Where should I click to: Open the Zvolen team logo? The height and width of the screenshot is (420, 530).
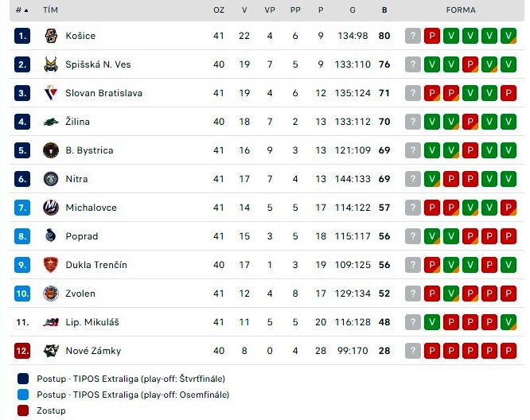coord(51,294)
